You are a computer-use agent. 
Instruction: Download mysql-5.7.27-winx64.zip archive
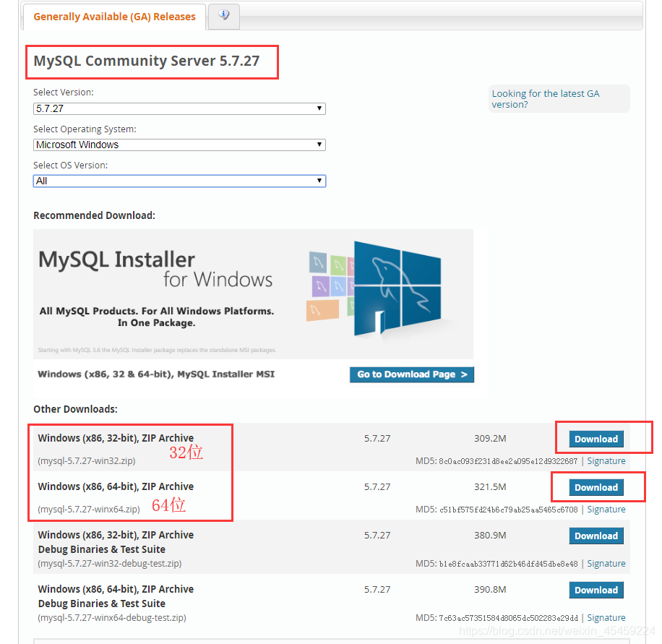click(x=596, y=488)
